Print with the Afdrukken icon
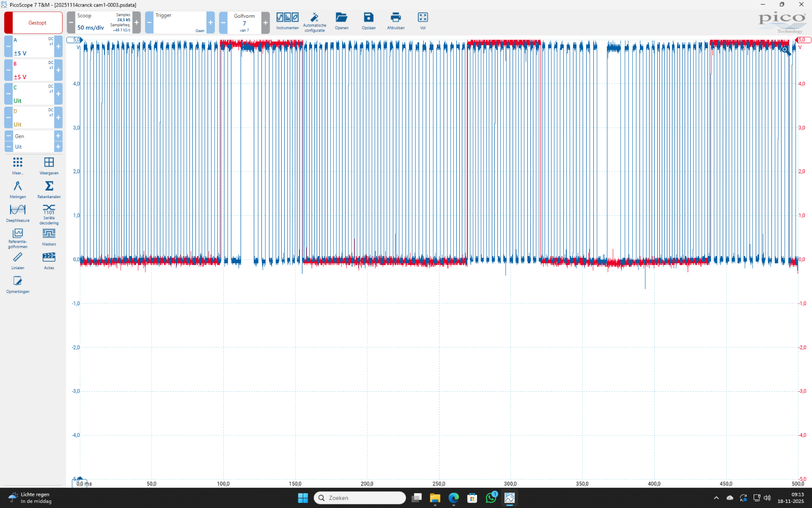This screenshot has height=508, width=812. coord(396,21)
